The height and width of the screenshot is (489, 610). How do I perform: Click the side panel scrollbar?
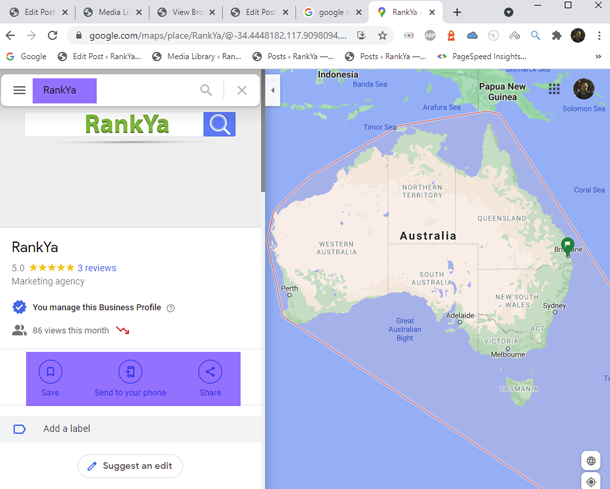[x=263, y=131]
